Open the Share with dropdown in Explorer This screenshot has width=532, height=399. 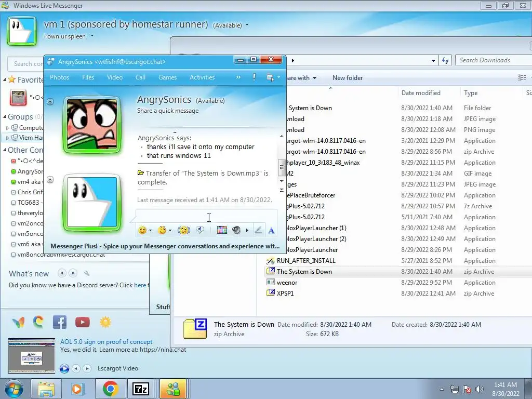point(301,78)
